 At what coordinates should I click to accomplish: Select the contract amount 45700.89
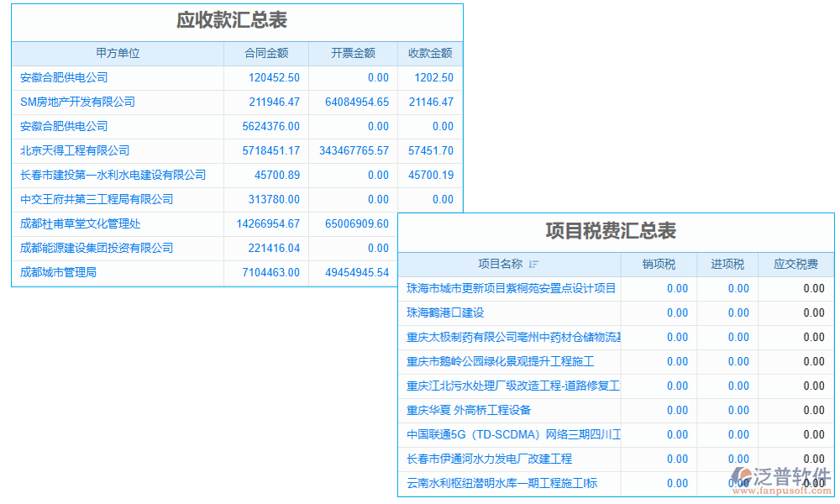point(277,176)
